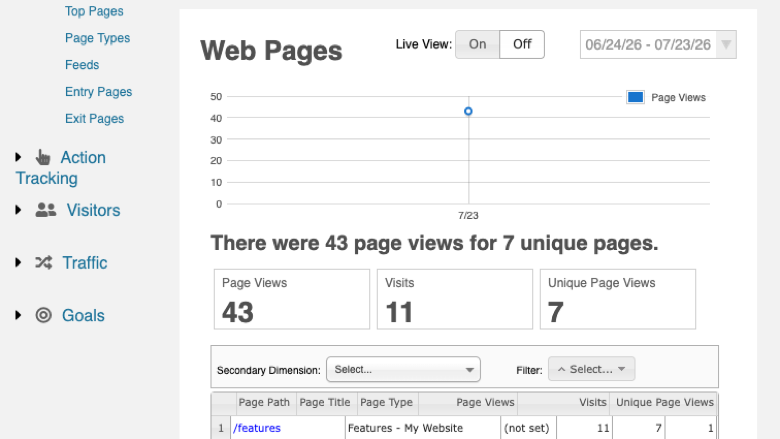The height and width of the screenshot is (439, 780).
Task: Expand the Traffic section arrow
Action: [18, 263]
